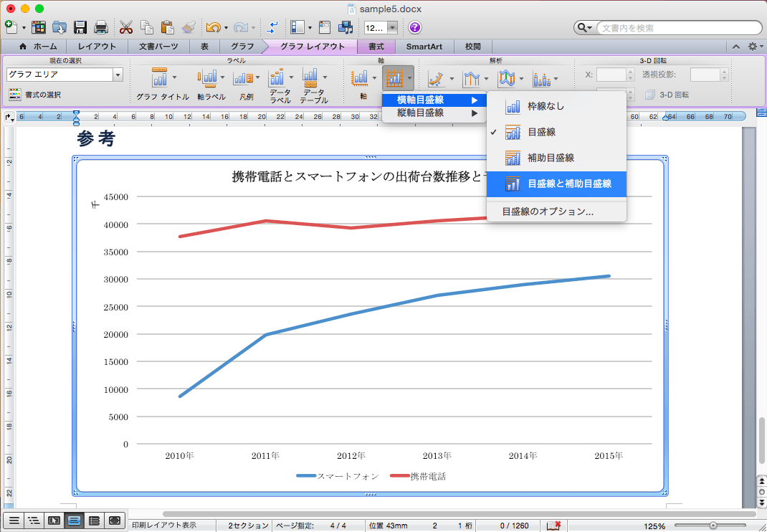Create a new blank document
The height and width of the screenshot is (532, 767).
point(11,27)
